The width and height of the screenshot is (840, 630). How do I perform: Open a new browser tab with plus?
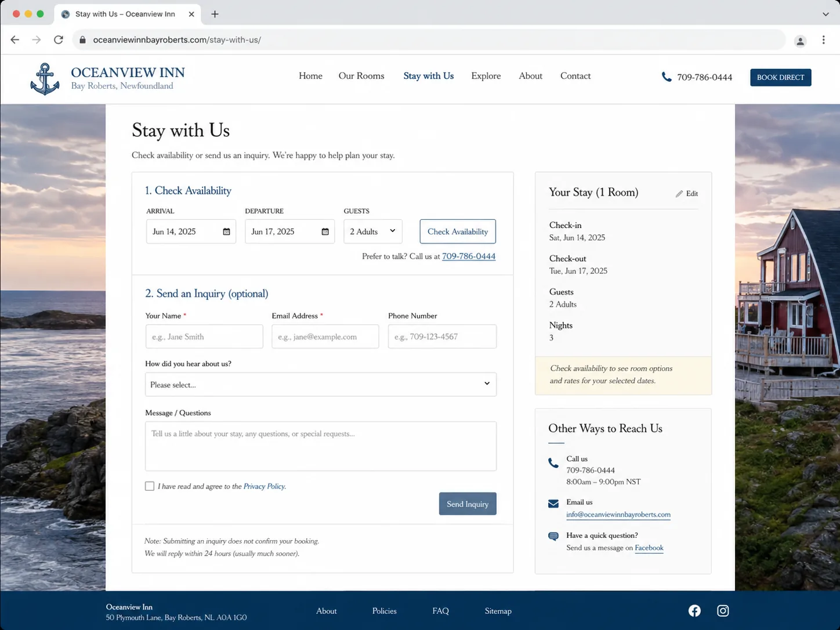215,14
